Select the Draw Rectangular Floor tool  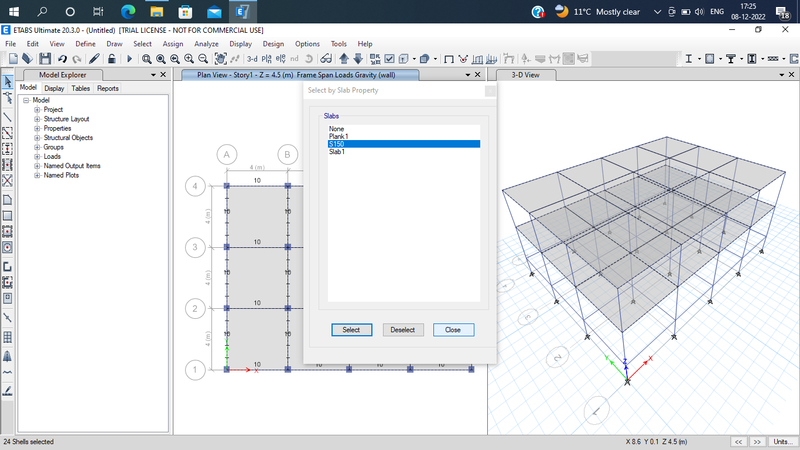pos(8,216)
